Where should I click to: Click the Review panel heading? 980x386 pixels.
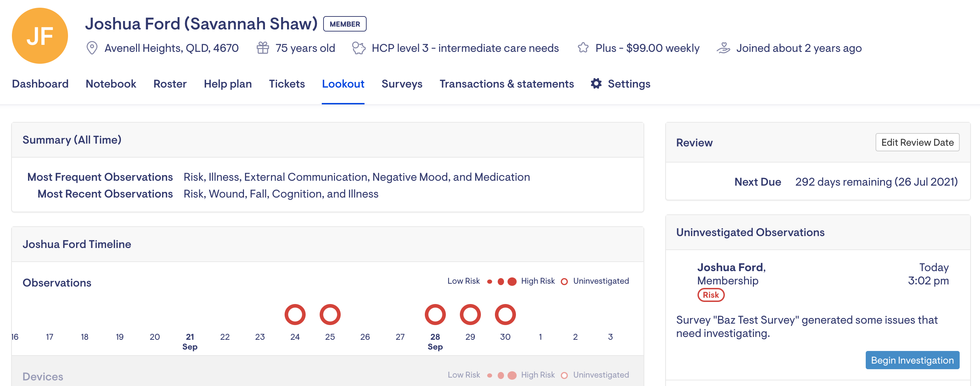click(694, 143)
